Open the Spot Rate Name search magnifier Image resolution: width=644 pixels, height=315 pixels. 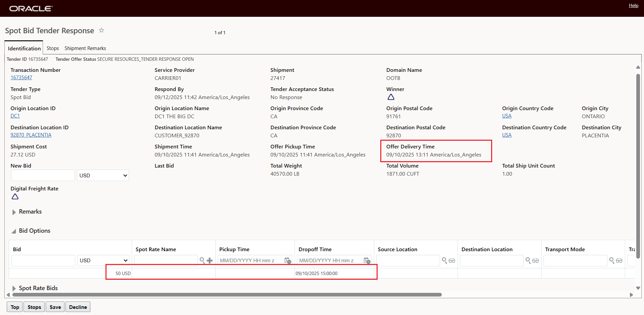(x=202, y=260)
